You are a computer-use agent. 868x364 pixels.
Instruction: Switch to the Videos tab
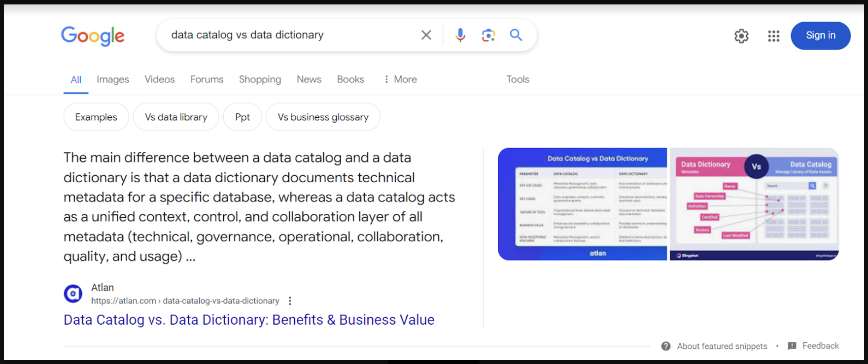click(160, 79)
